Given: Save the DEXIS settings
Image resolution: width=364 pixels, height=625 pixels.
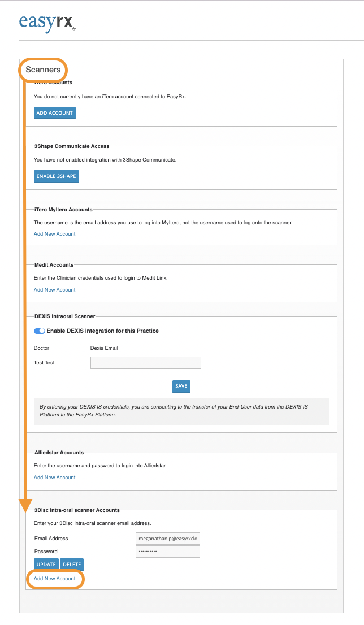Looking at the screenshot, I should click(181, 386).
